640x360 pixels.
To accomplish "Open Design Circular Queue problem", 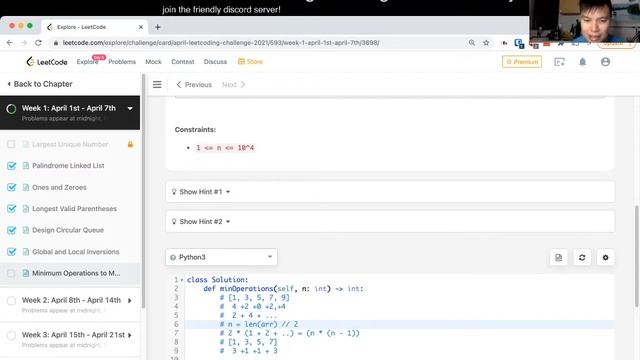I will pyautogui.click(x=68, y=230).
